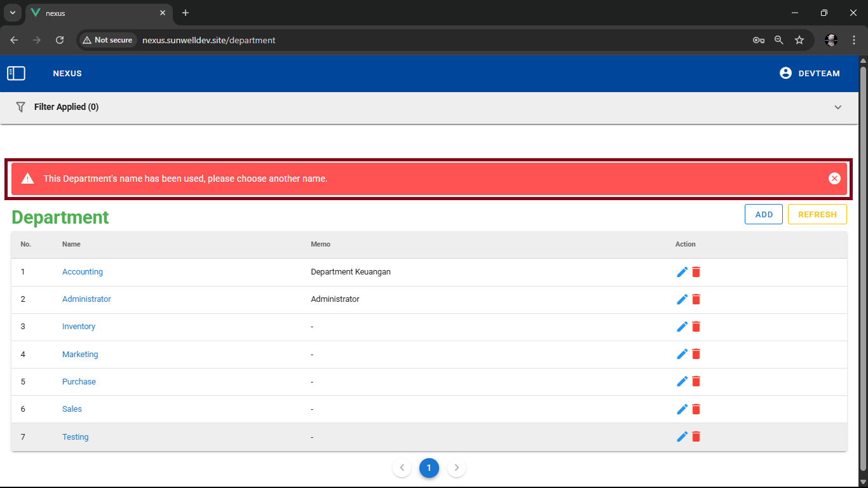Dismiss the red error alert banner
Screen dimensions: 868x488
pos(834,179)
